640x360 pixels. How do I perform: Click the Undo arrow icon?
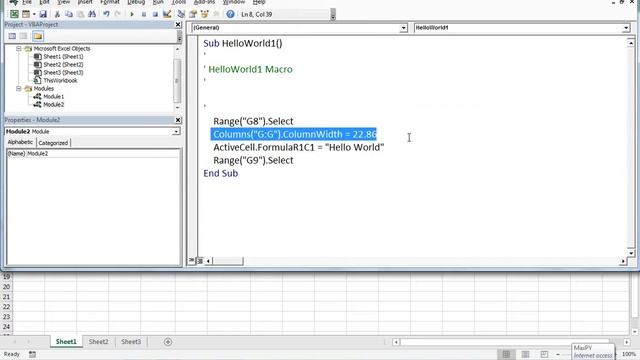click(106, 14)
